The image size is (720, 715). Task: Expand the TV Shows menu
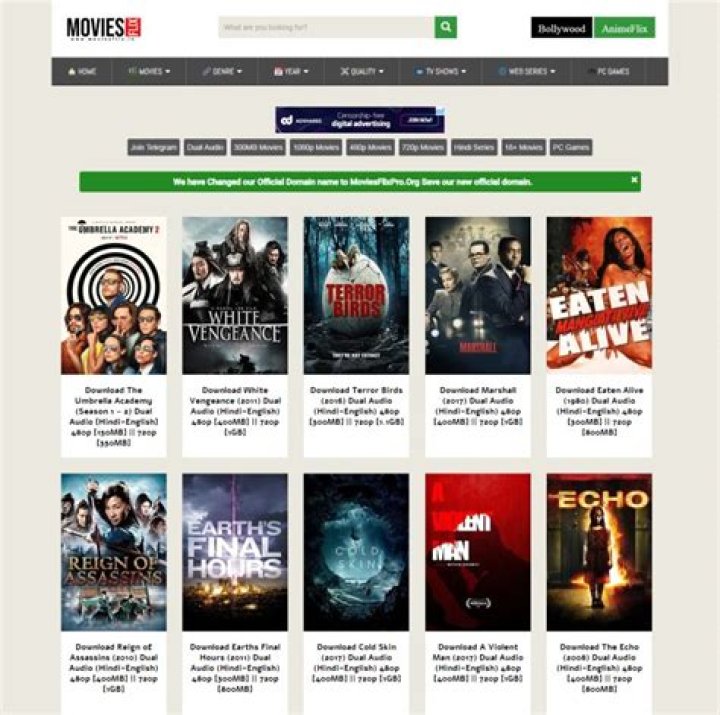[x=440, y=72]
